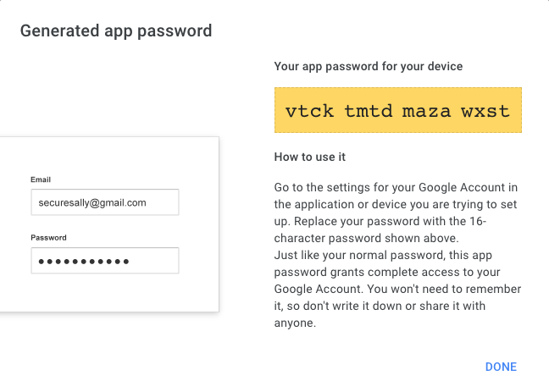Click the "Go to the settings" instruction paragraph
This screenshot has width=549, height=392.
(x=396, y=213)
